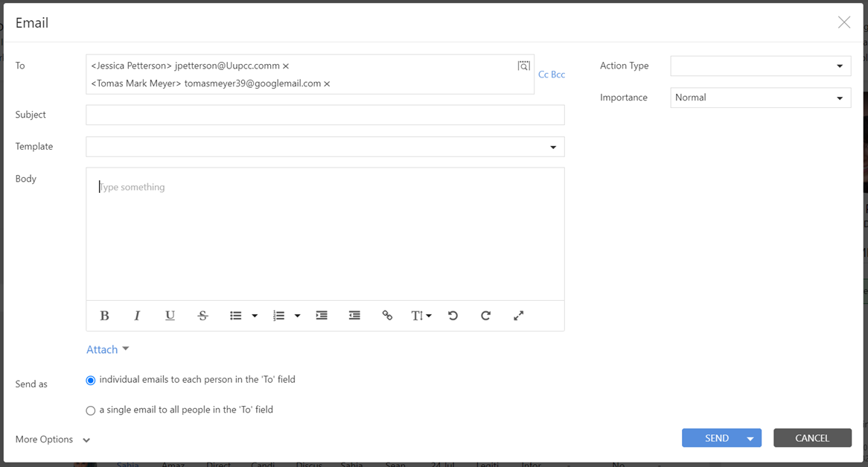The image size is (868, 467).
Task: Close the Email dialog with the X
Action: point(844,22)
